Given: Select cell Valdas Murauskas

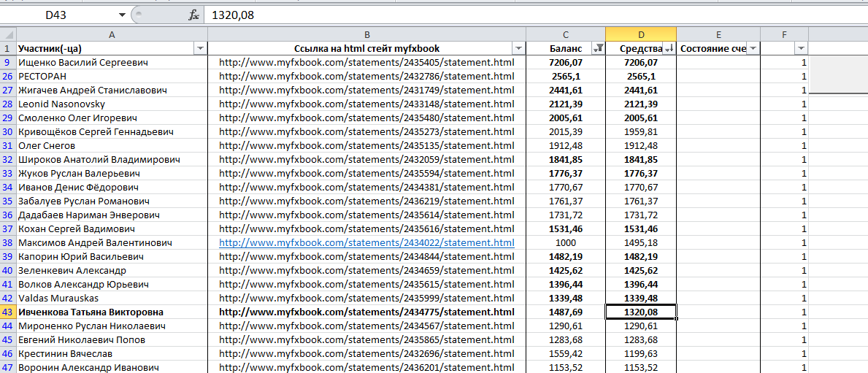Looking at the screenshot, I should point(112,299).
